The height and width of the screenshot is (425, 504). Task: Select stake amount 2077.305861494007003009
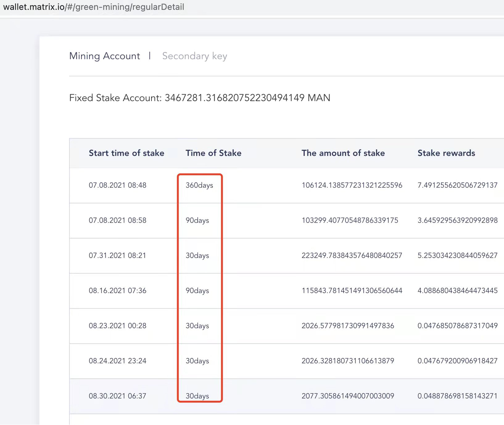pyautogui.click(x=348, y=396)
